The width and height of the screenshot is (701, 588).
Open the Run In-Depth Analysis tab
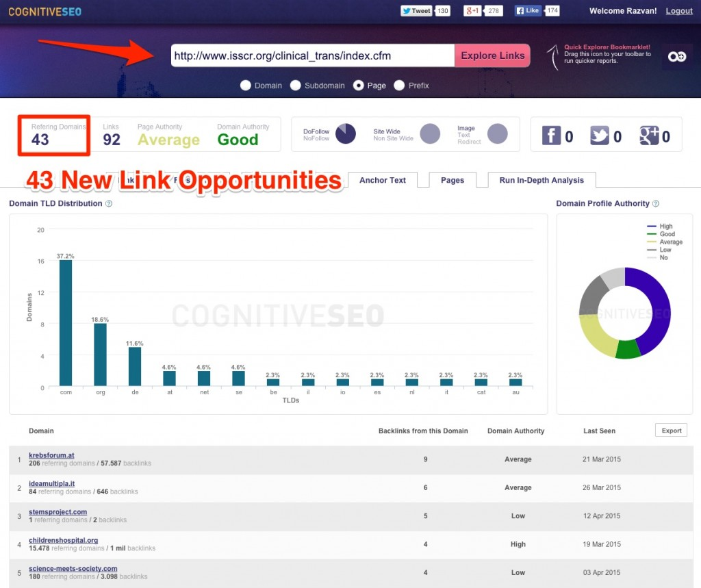click(541, 180)
